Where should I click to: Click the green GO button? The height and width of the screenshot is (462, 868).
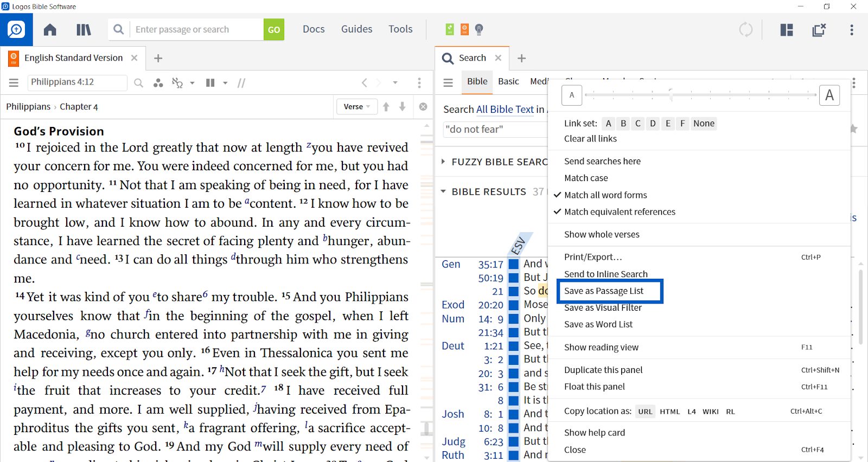(274, 29)
